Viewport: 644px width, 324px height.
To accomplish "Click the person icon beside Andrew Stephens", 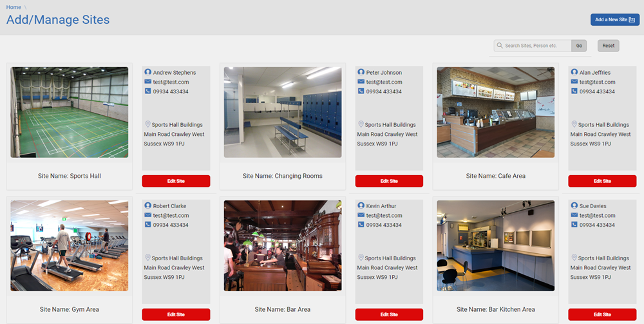I will tap(148, 72).
